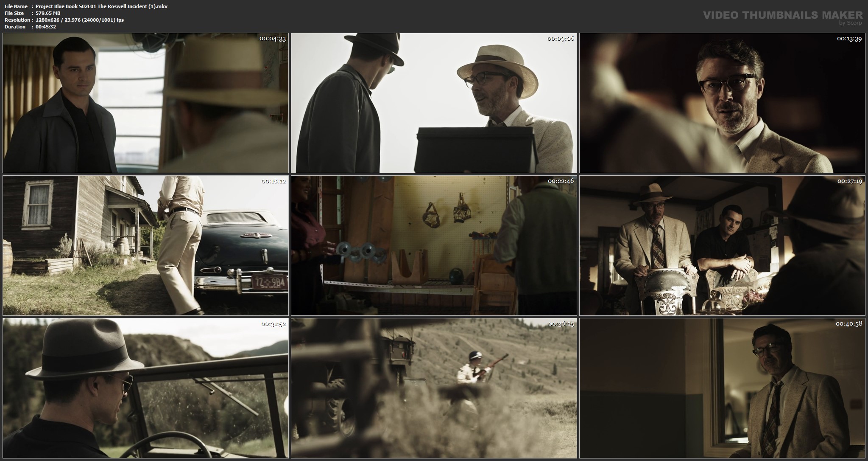The width and height of the screenshot is (868, 461).
Task: Select the workshop frame at 00:22:46
Action: click(434, 245)
